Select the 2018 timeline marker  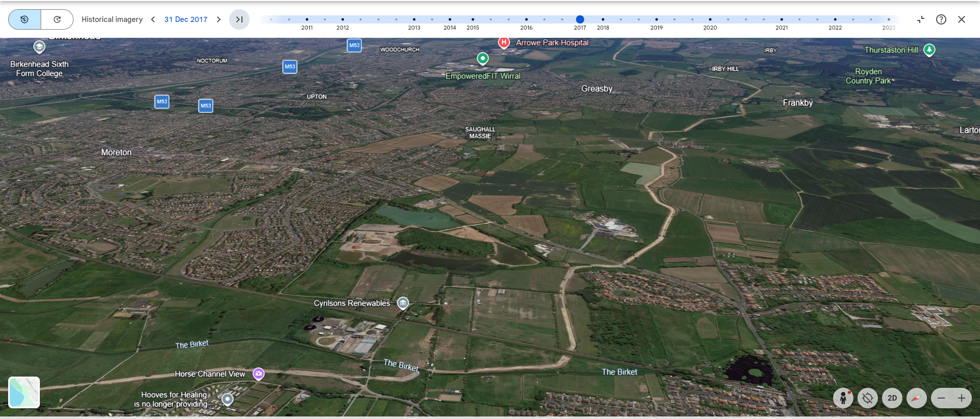603,19
